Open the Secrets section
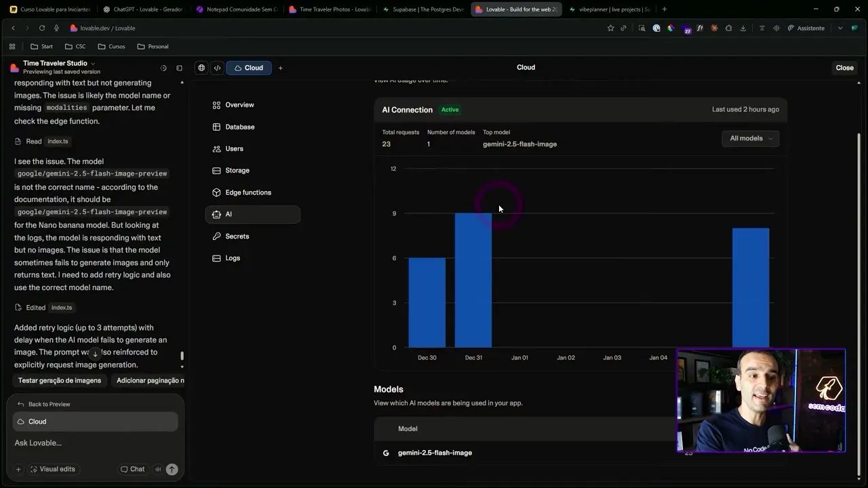The width and height of the screenshot is (868, 488). click(237, 236)
